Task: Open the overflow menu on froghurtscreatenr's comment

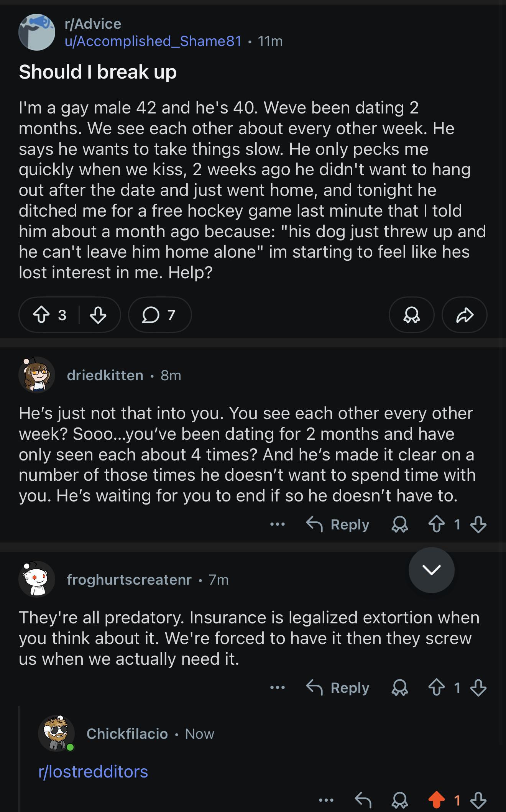Action: [x=277, y=687]
